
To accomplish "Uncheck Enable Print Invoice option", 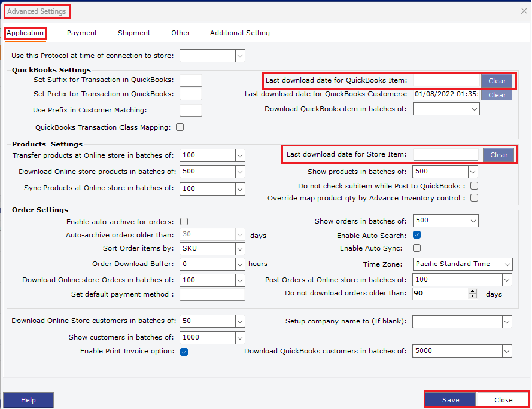I will [x=184, y=352].
